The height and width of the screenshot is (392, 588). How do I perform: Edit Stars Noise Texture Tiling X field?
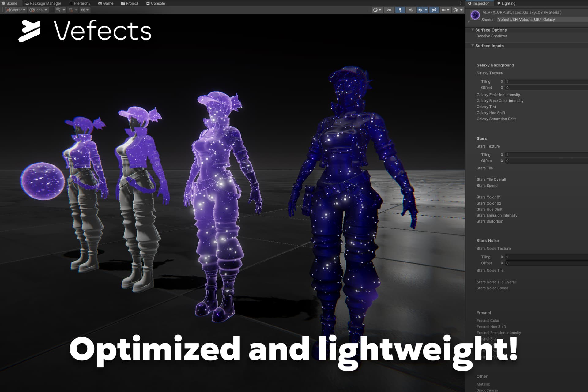pyautogui.click(x=546, y=257)
